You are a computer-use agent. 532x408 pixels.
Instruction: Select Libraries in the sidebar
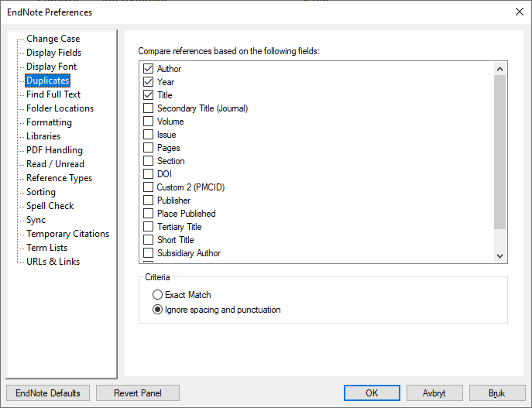43,136
